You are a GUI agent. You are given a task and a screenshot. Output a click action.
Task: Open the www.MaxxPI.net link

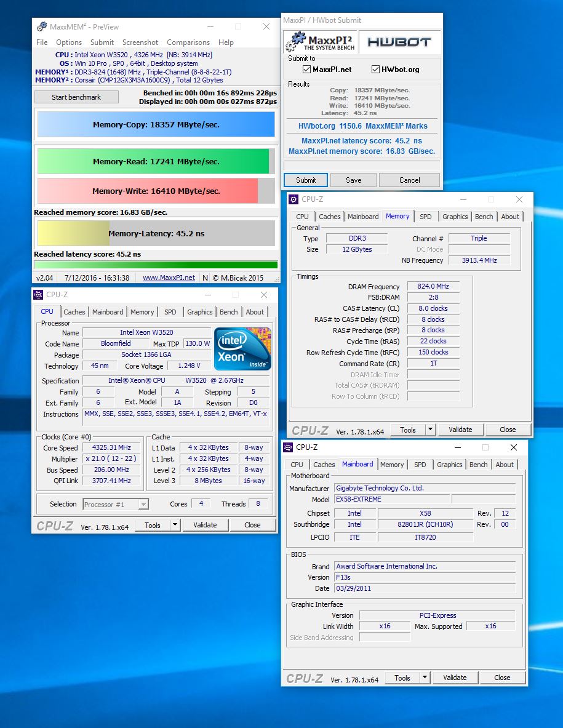pyautogui.click(x=169, y=278)
